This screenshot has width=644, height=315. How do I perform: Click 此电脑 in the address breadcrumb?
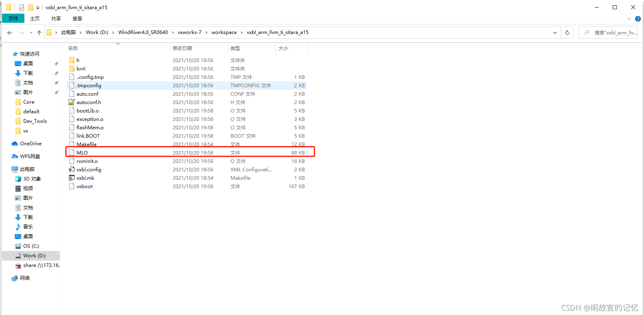pos(69,32)
